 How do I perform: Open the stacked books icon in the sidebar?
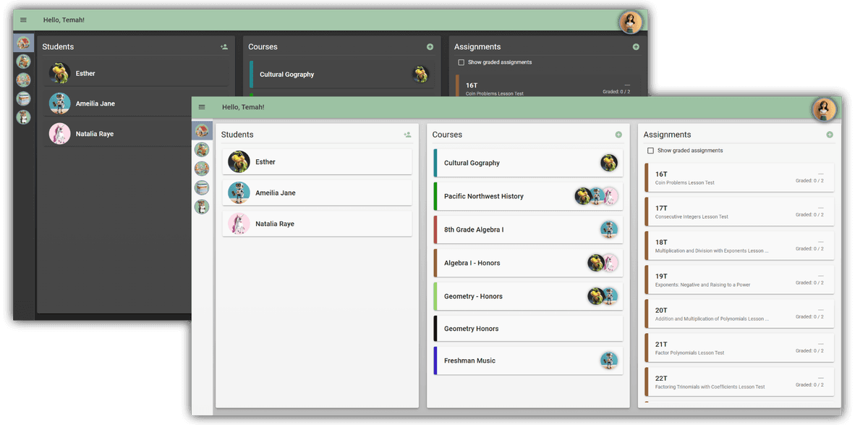click(x=201, y=187)
